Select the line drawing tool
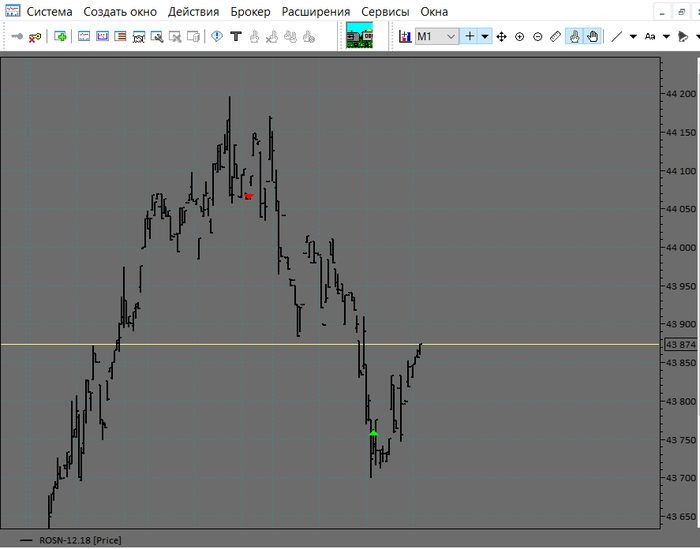The width and height of the screenshot is (700, 549). coord(617,36)
